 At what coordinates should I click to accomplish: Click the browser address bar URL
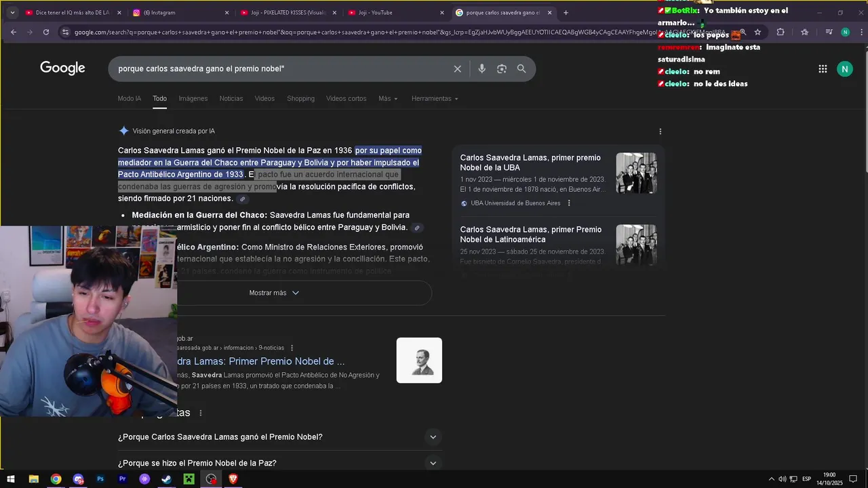click(x=400, y=32)
